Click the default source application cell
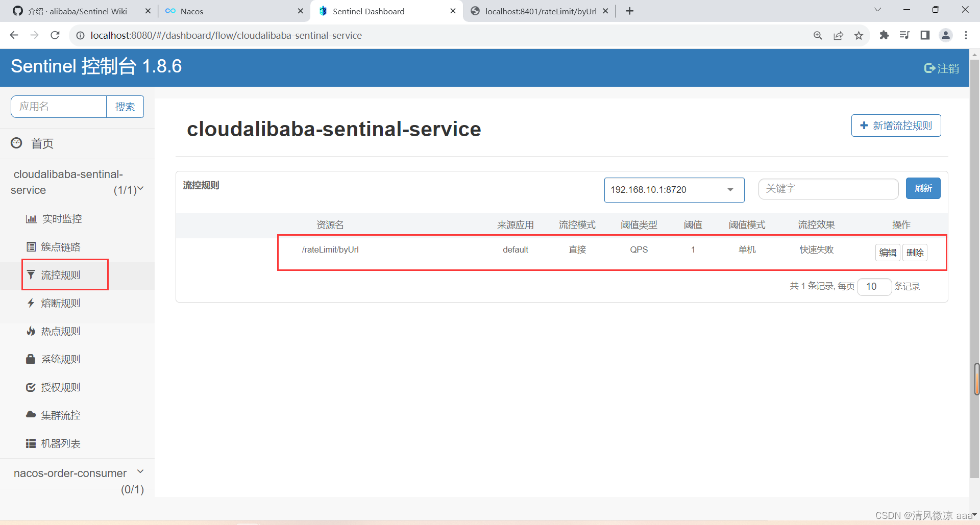980x525 pixels. click(516, 249)
